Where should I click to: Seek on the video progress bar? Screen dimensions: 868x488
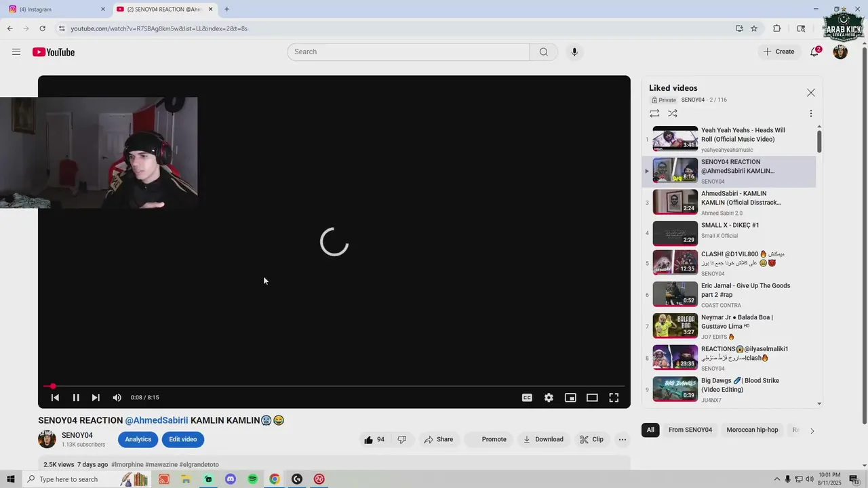coord(334,386)
